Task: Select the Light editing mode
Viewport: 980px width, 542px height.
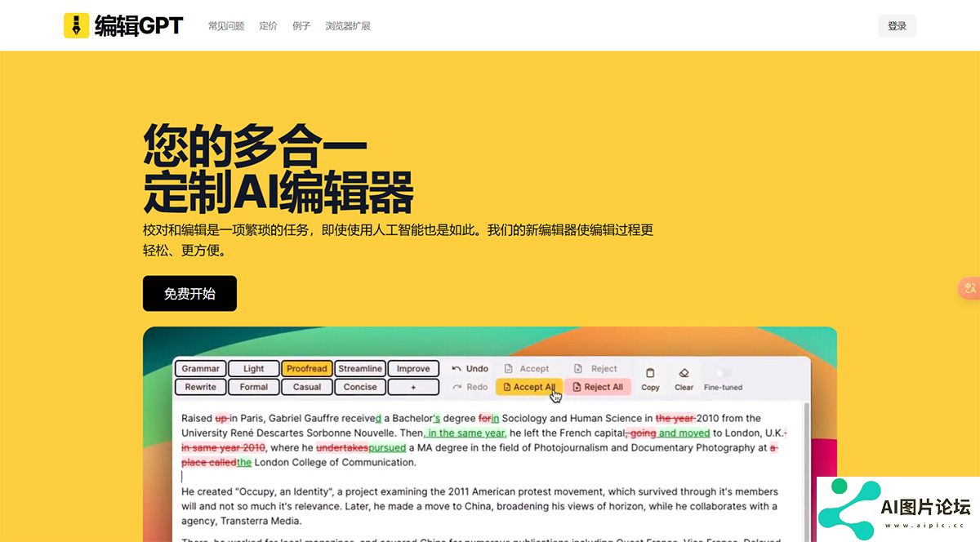Action: [253, 369]
